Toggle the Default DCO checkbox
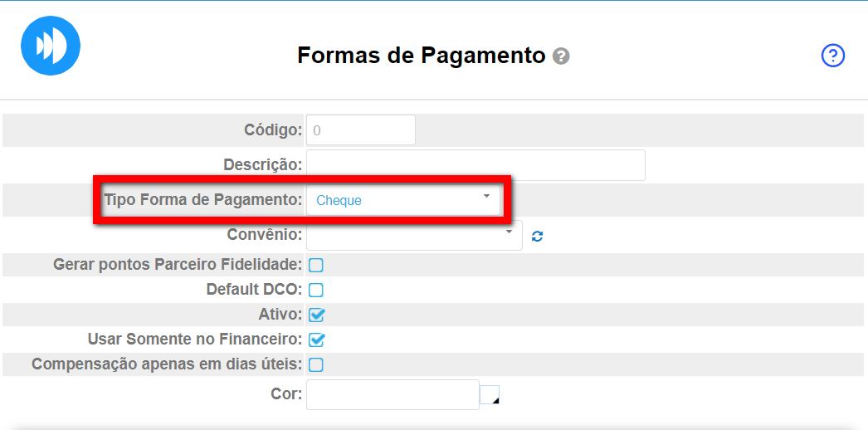Viewport: 868px width, 430px height. pos(316,291)
